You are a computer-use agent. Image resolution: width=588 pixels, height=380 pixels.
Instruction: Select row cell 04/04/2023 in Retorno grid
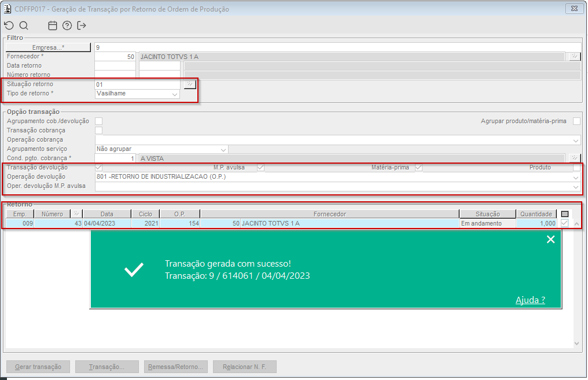click(x=107, y=223)
